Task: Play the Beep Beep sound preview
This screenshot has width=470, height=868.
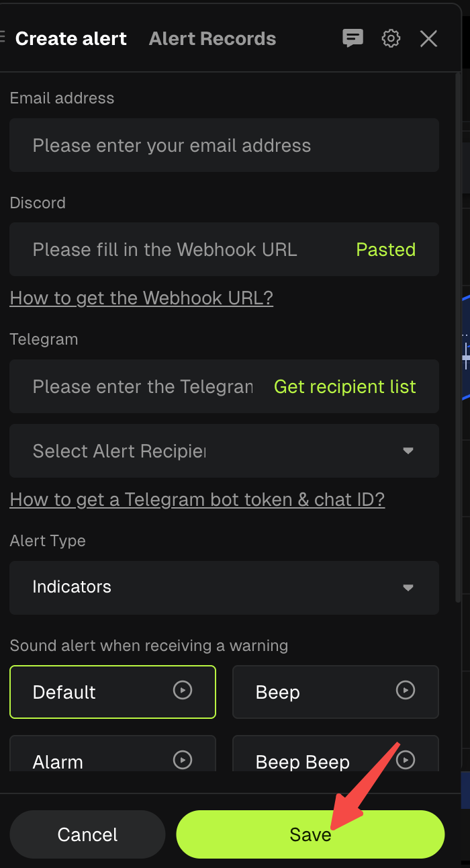Action: (405, 760)
